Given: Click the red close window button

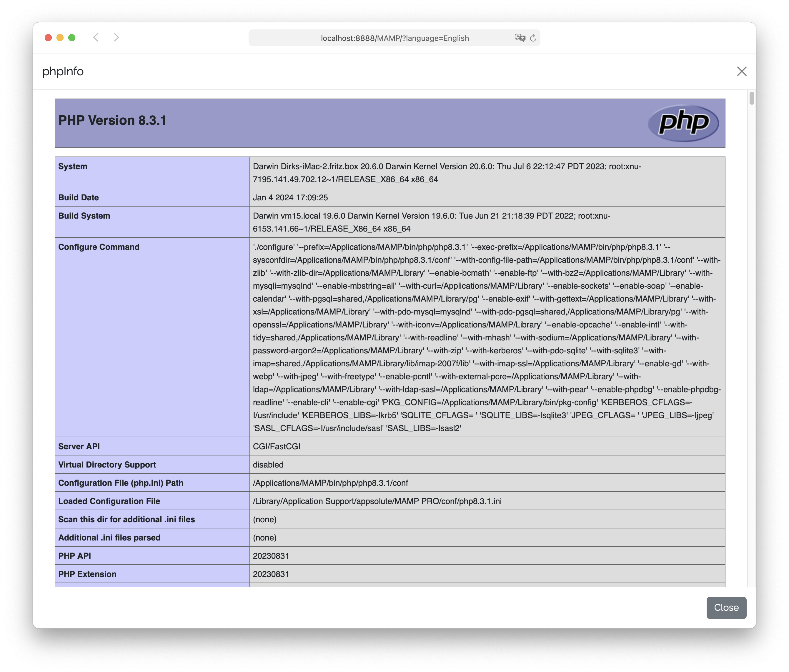Looking at the screenshot, I should [48, 37].
